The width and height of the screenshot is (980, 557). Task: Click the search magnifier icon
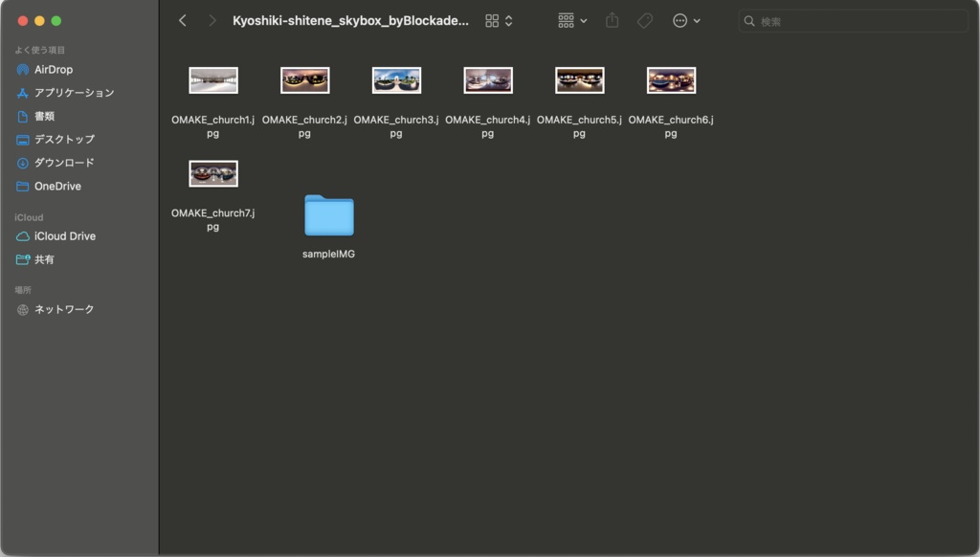748,21
